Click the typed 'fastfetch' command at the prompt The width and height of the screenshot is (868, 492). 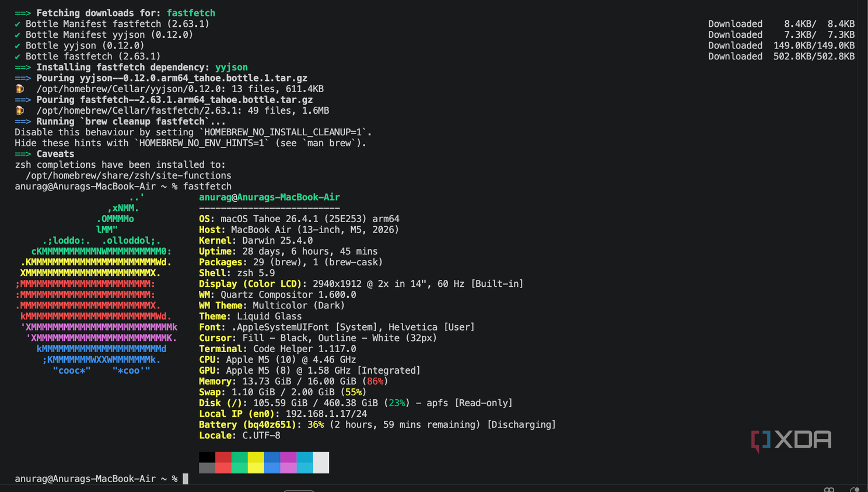coord(207,187)
